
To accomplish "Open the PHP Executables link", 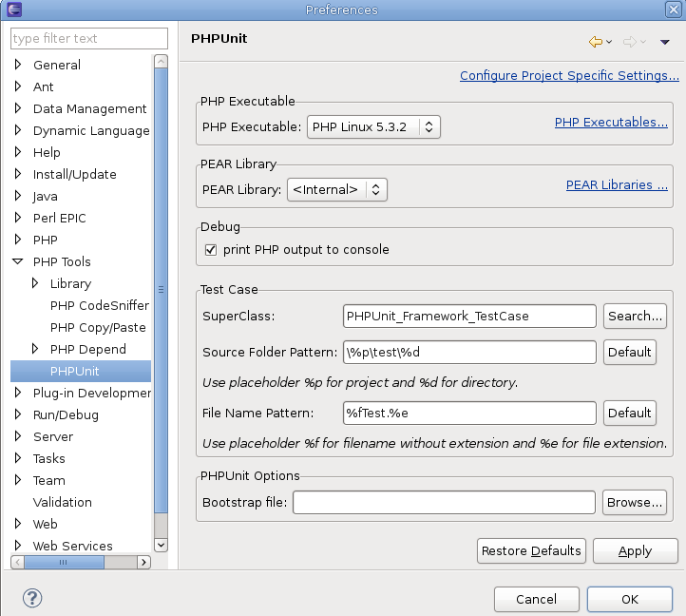I will [x=610, y=122].
